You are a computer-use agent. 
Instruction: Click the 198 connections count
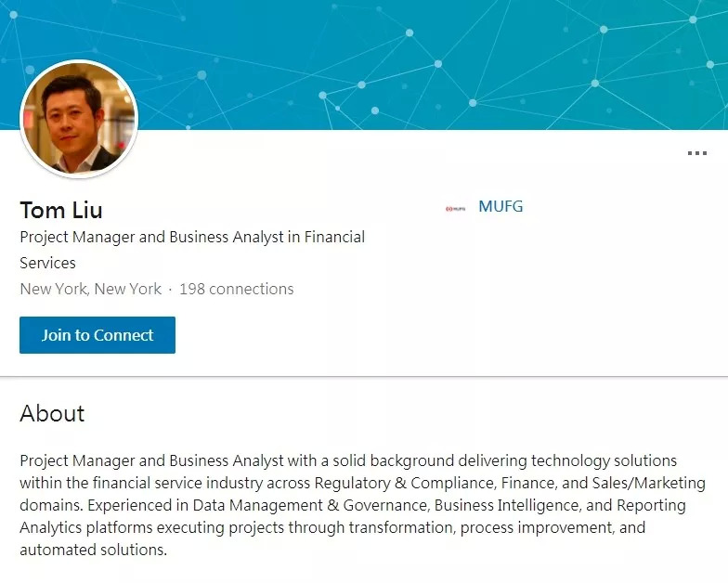pyautogui.click(x=236, y=289)
